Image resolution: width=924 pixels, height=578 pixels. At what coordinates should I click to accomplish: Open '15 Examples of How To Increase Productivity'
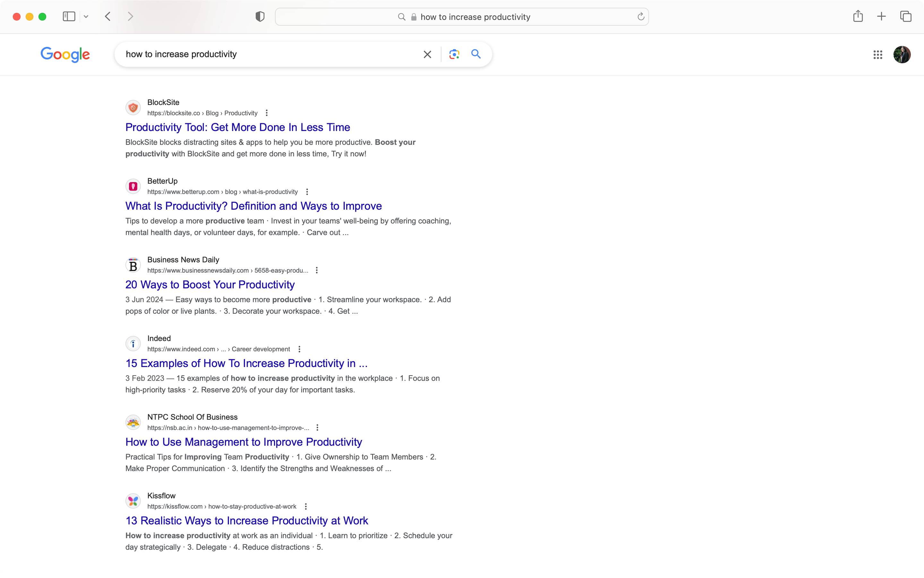click(x=246, y=363)
